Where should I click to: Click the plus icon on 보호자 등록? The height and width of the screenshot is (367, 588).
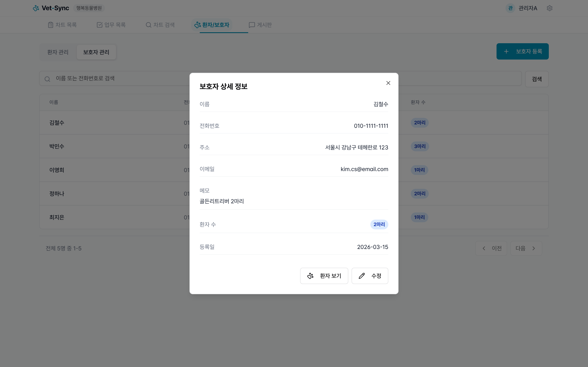click(506, 51)
